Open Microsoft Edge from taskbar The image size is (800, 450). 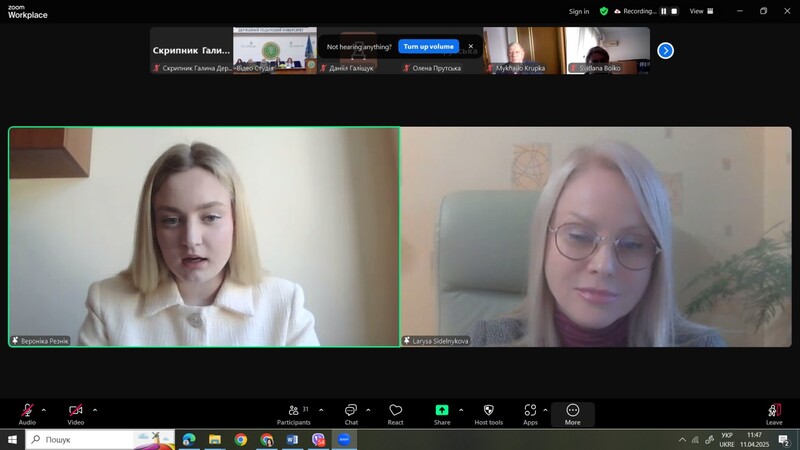189,439
